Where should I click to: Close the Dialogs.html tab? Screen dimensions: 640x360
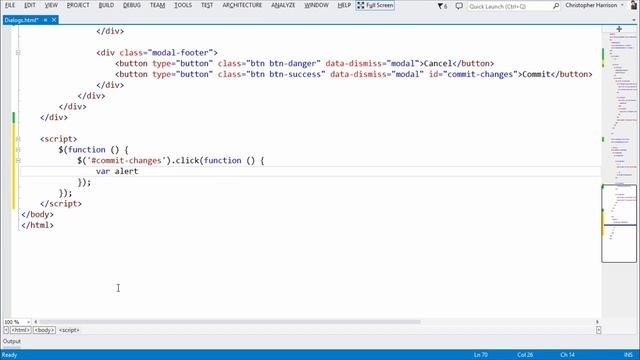click(54, 20)
